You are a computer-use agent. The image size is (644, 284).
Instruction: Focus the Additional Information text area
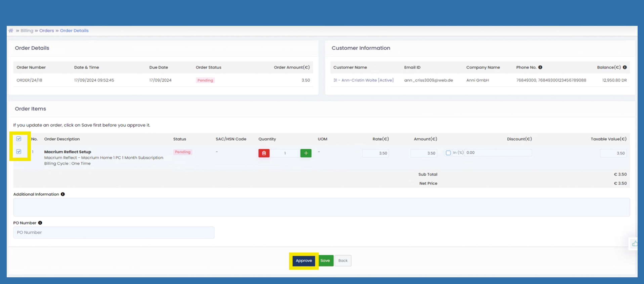(321, 207)
